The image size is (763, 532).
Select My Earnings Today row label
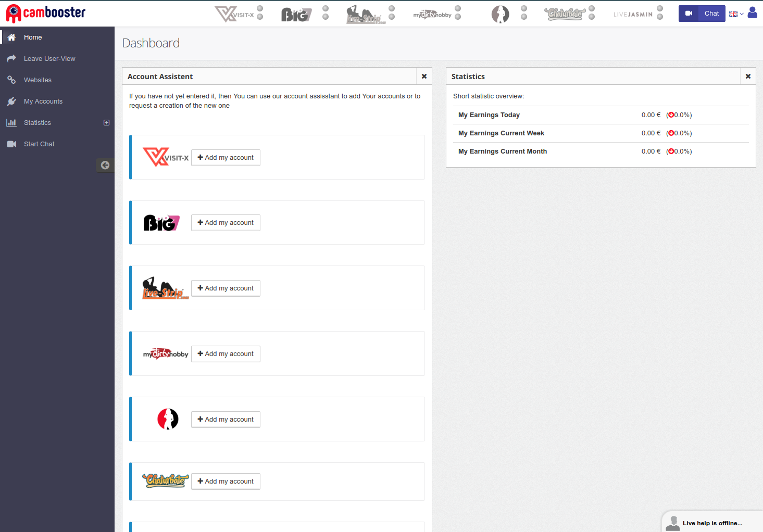coord(489,115)
